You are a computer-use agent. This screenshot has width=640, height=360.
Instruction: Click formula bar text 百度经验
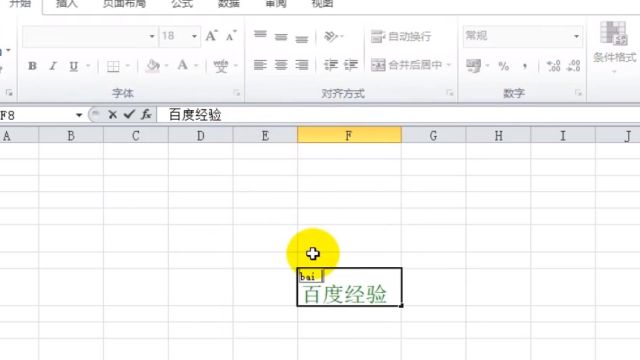pos(195,115)
